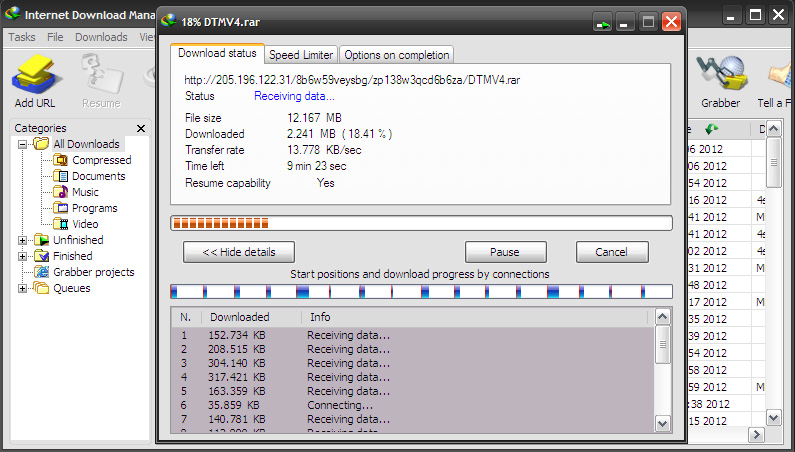Click the Hide details button

click(x=239, y=252)
